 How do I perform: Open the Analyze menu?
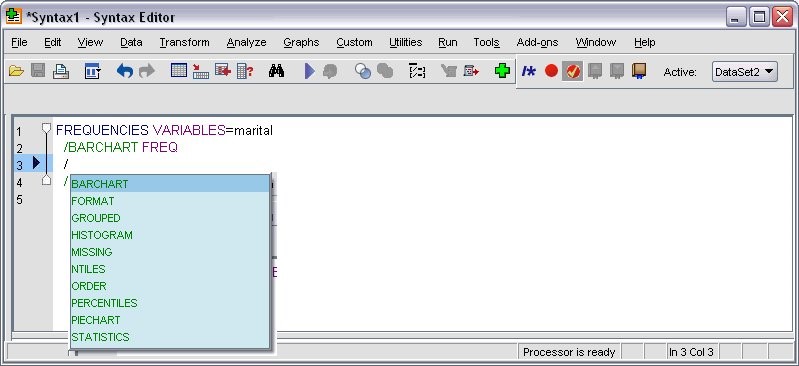(x=247, y=43)
